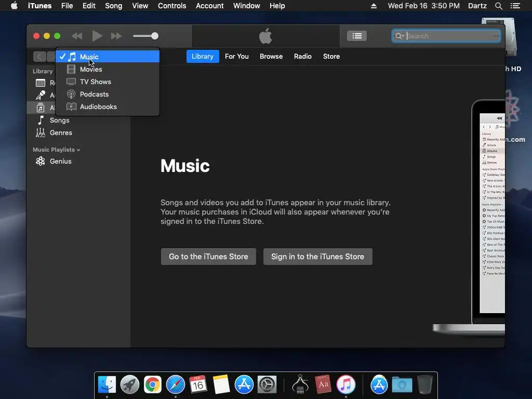The width and height of the screenshot is (532, 399).
Task: Open the File menu
Action: (x=67, y=6)
